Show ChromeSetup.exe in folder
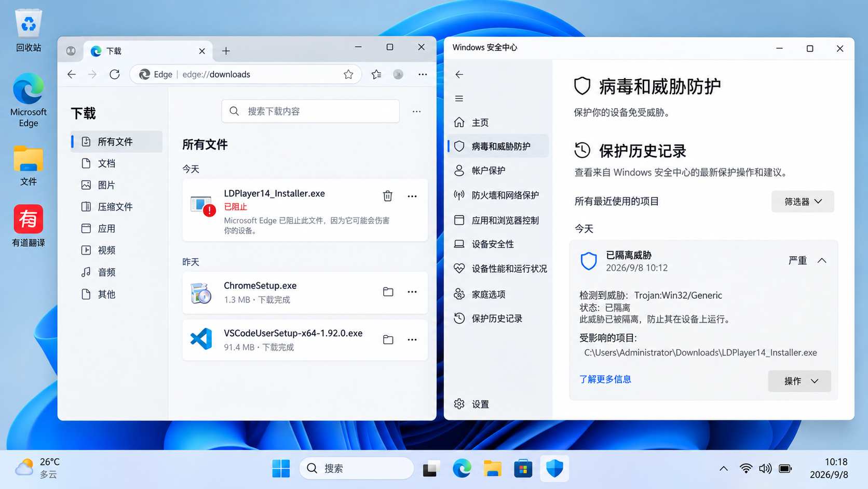The height and width of the screenshot is (489, 868). pyautogui.click(x=388, y=292)
